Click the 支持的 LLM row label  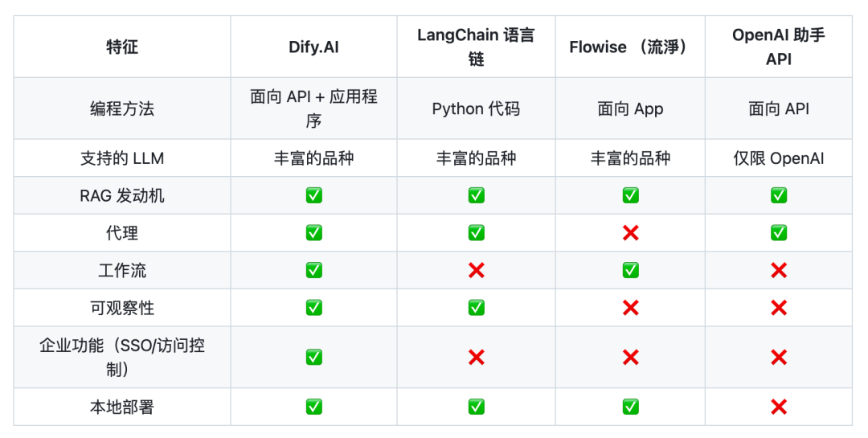pos(122,158)
